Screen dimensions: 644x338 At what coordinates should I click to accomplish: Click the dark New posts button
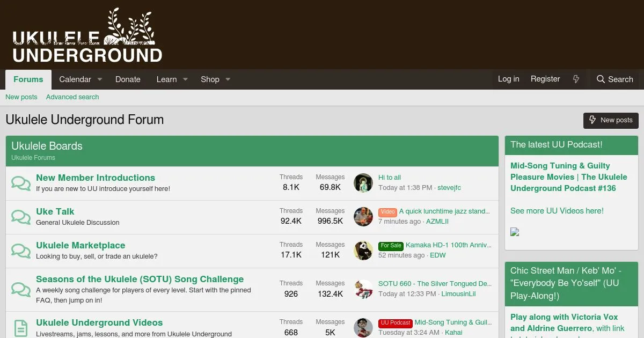click(611, 120)
